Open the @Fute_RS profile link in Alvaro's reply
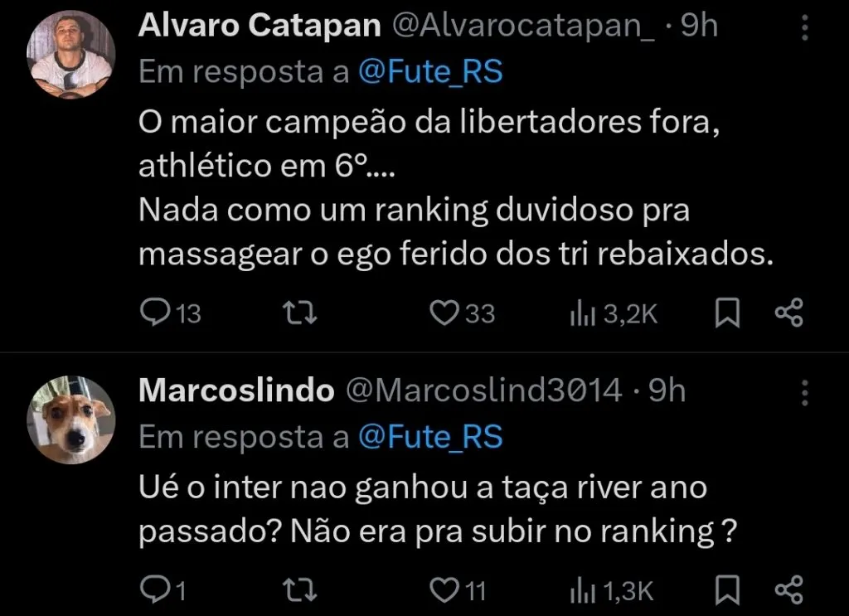 (429, 72)
